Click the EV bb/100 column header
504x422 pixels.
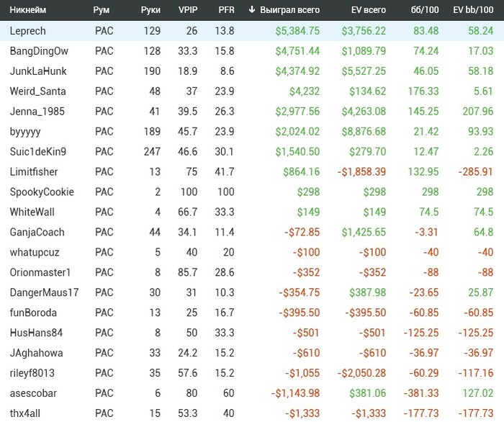[473, 10]
